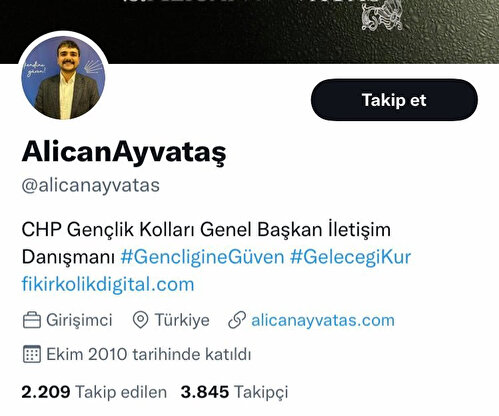499x416 pixels.
Task: Click the dark header banner image
Action: [249, 32]
